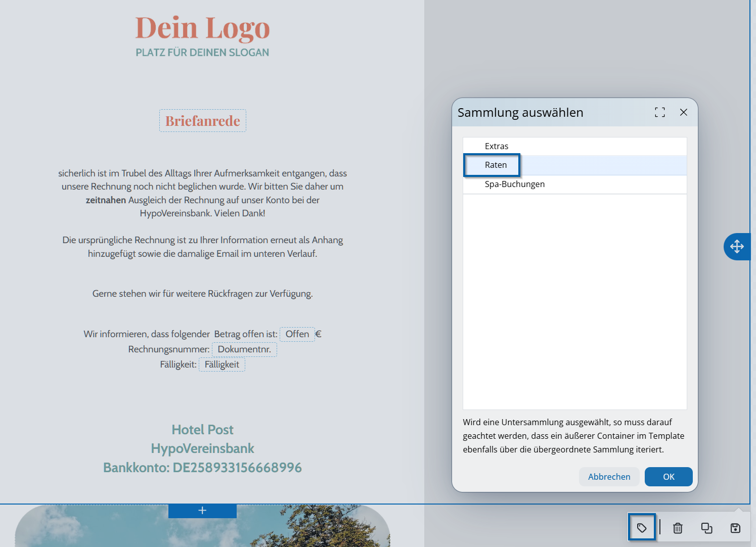Image resolution: width=756 pixels, height=547 pixels.
Task: Click the trash delete icon
Action: [x=678, y=528]
